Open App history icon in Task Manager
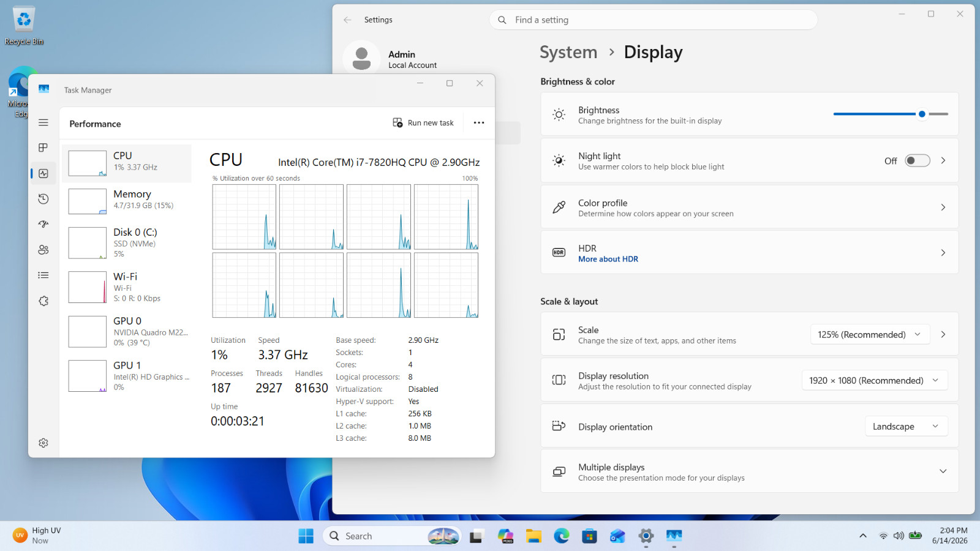Image resolution: width=980 pixels, height=551 pixels. [43, 199]
